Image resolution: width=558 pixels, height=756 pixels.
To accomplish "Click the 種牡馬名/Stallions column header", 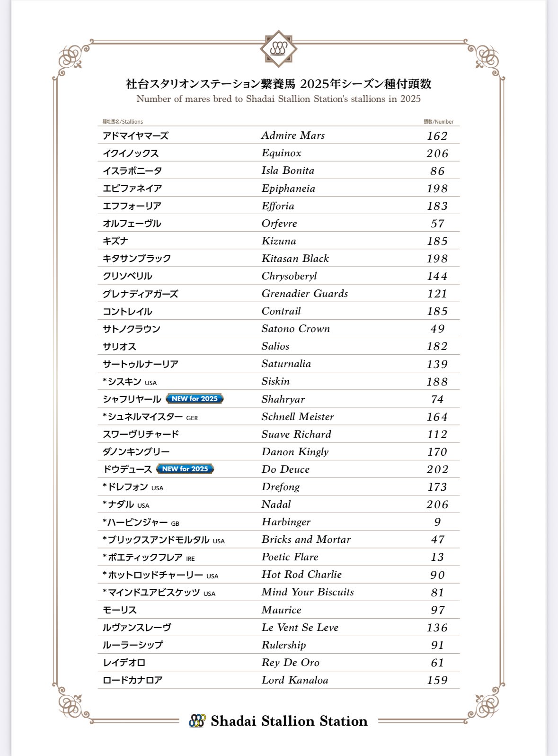I will point(123,122).
